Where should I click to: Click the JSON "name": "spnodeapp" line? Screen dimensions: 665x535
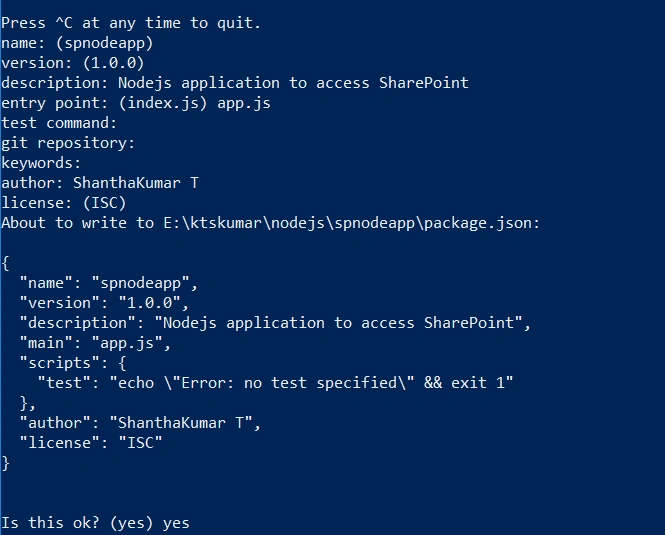pyautogui.click(x=109, y=283)
